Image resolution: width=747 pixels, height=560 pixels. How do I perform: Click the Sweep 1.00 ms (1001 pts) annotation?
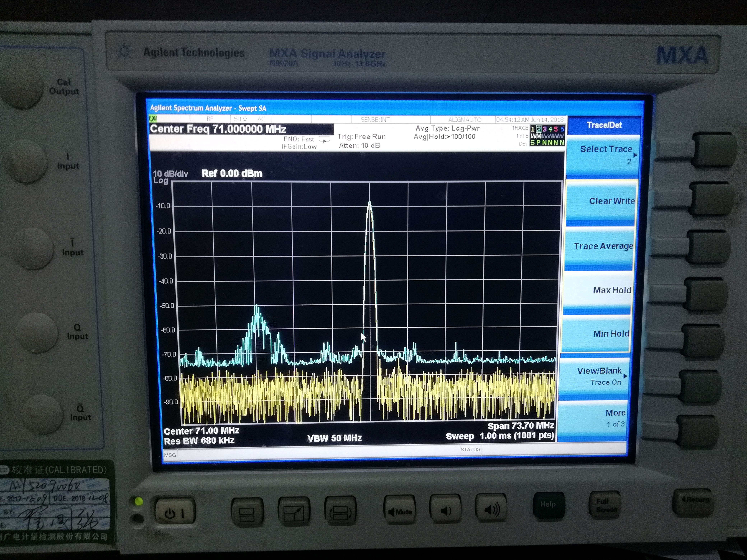pyautogui.click(x=500, y=436)
